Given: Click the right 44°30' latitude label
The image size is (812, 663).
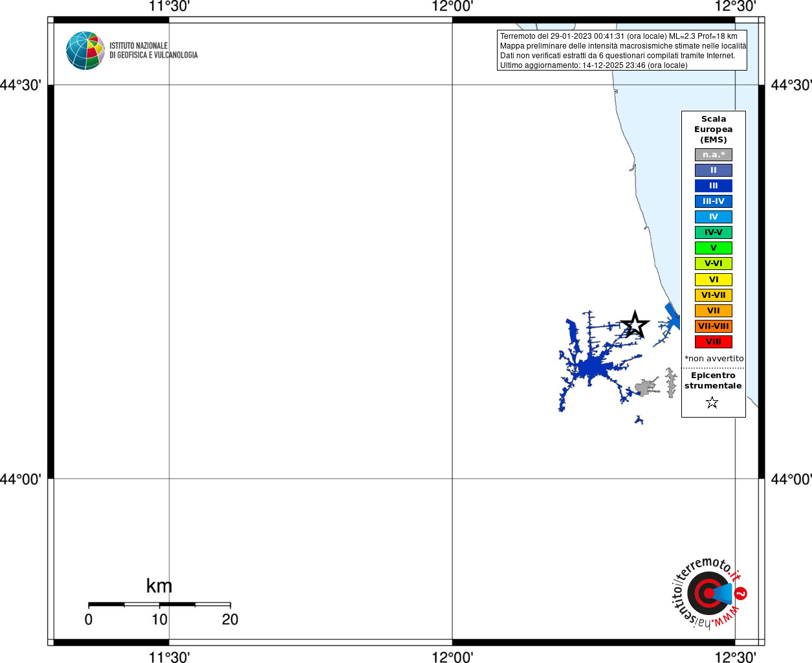Looking at the screenshot, I should pyautogui.click(x=791, y=85).
